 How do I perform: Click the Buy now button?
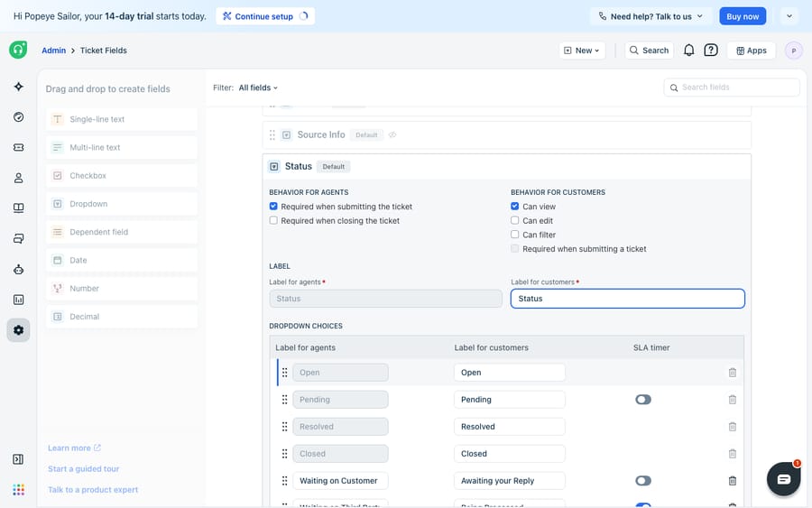click(743, 16)
